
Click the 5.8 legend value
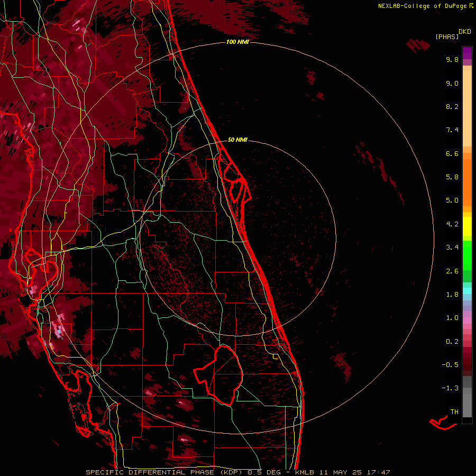[x=452, y=177]
